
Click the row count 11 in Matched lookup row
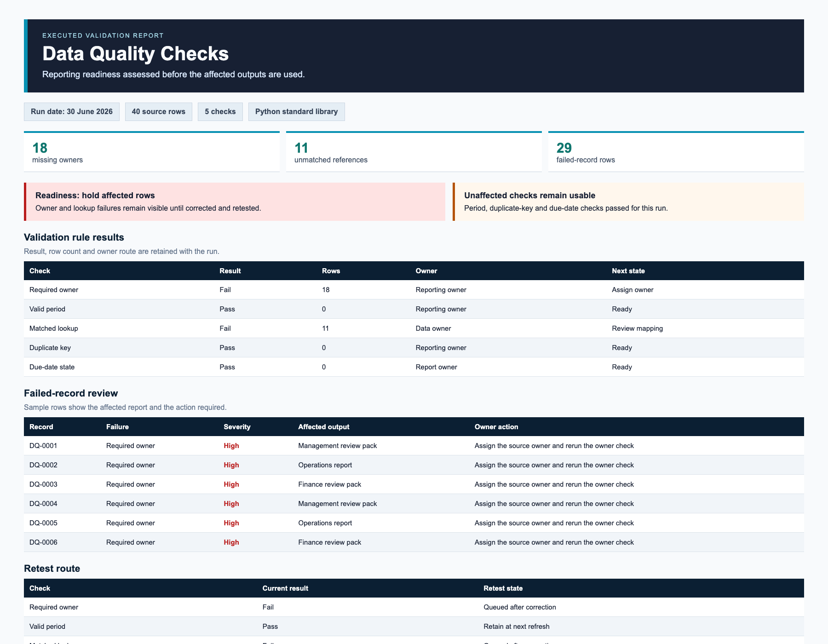pos(325,328)
